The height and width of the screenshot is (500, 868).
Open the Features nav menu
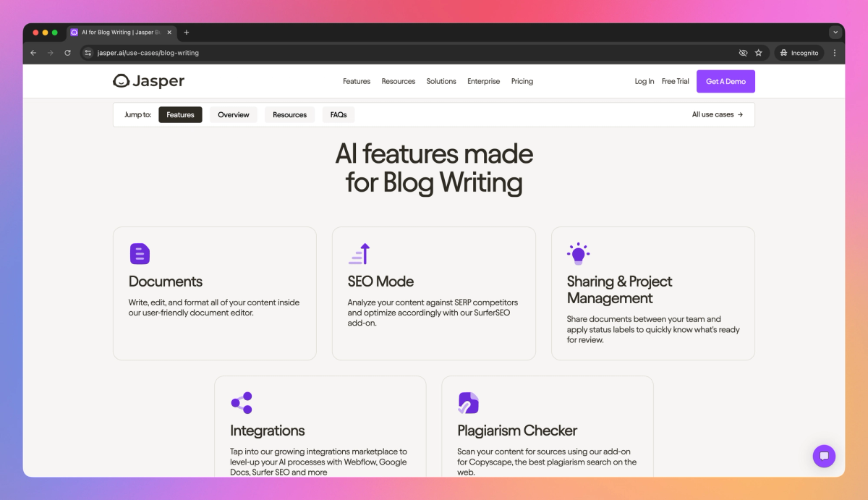pyautogui.click(x=357, y=82)
